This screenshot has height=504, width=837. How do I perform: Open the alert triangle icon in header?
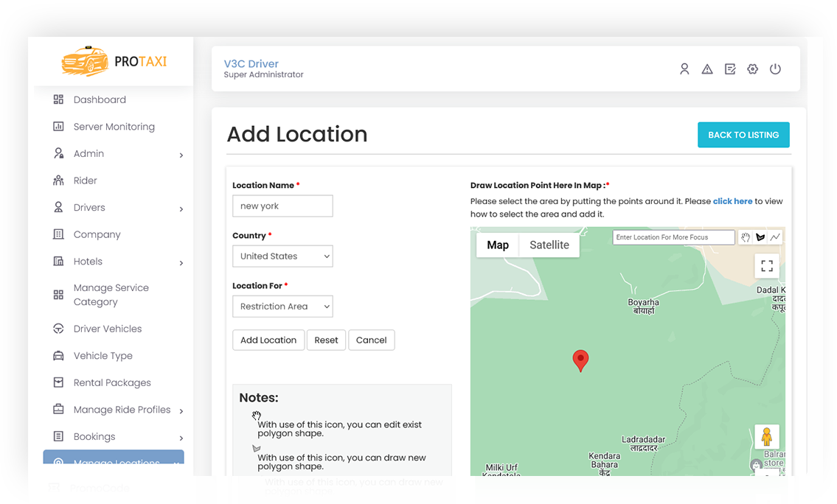[707, 69]
